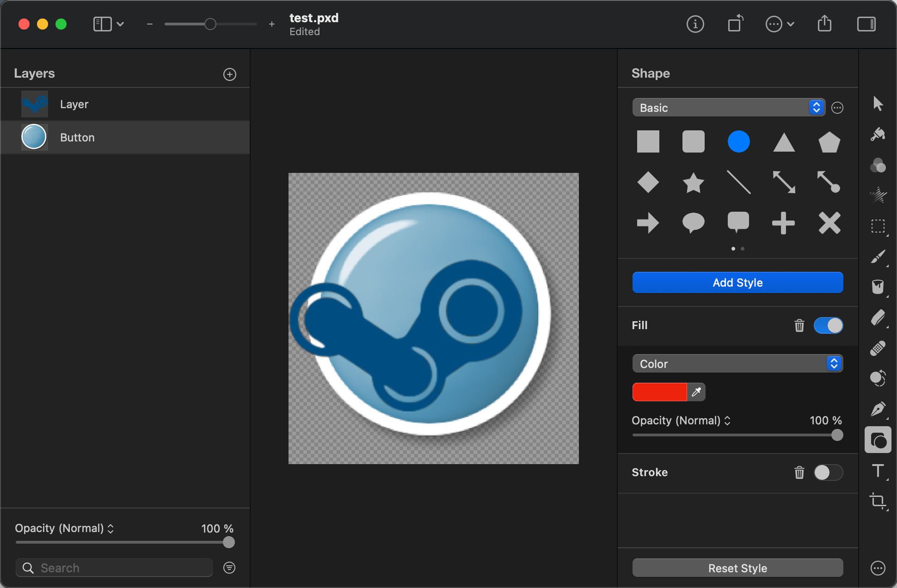
Task: Change layer Opacity (Normal) blend mode
Action: coord(64,528)
